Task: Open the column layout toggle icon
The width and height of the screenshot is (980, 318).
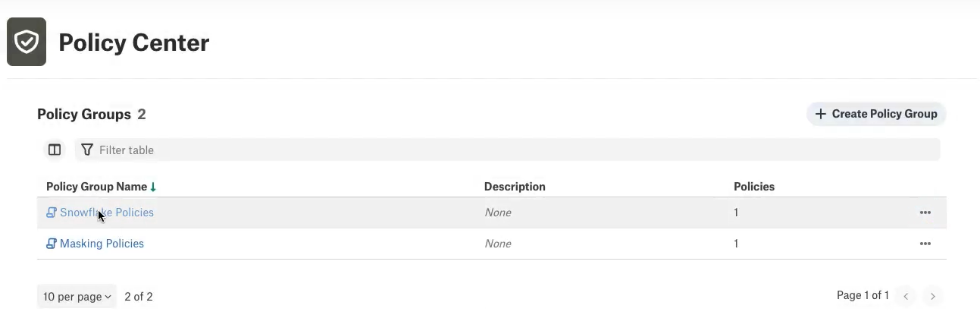Action: coord(55,150)
